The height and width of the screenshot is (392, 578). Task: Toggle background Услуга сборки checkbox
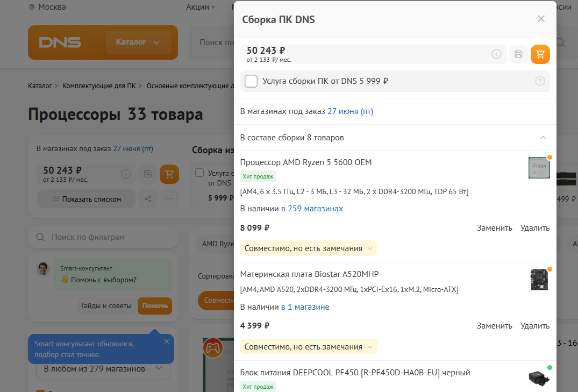pos(199,172)
